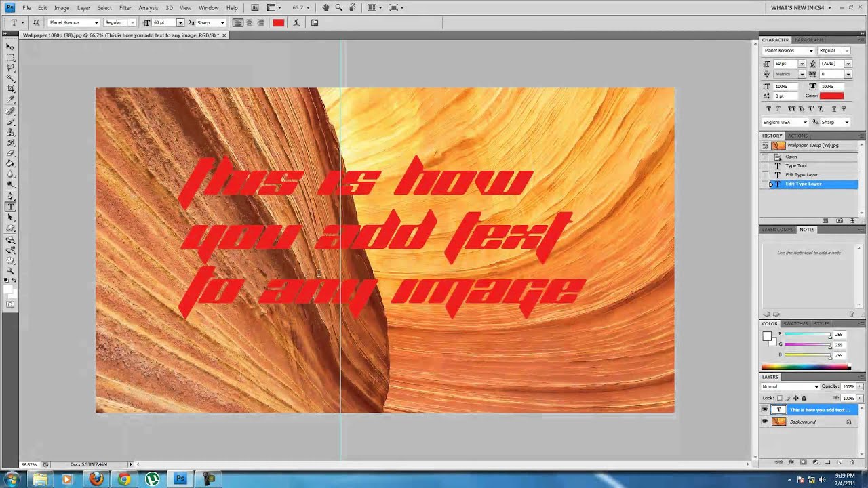The width and height of the screenshot is (868, 488).
Task: Toggle lock all in Layers panel
Action: click(804, 398)
